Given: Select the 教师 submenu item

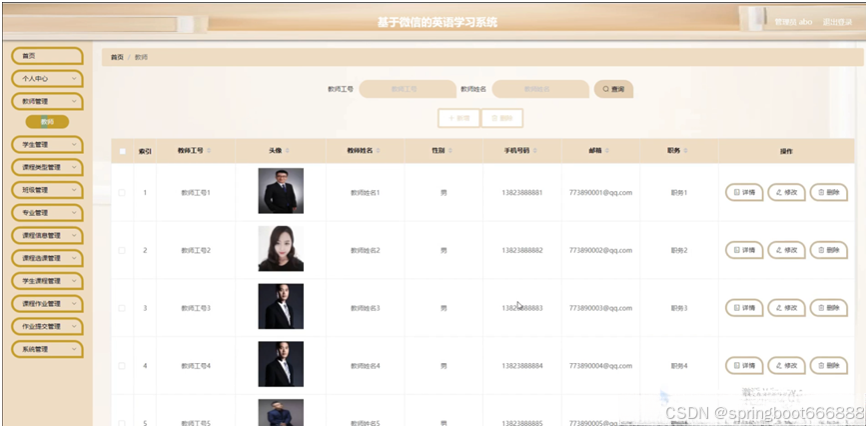Looking at the screenshot, I should click(x=47, y=122).
